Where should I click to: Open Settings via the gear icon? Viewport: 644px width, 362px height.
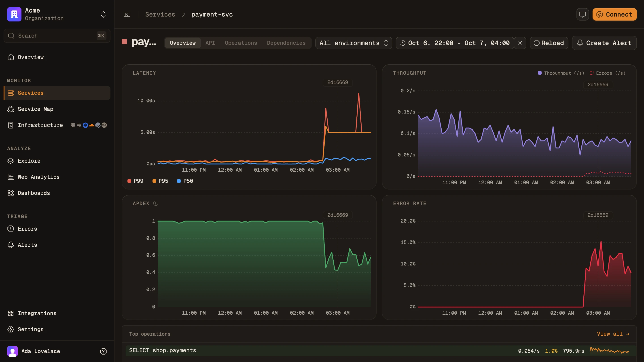[x=11, y=329]
